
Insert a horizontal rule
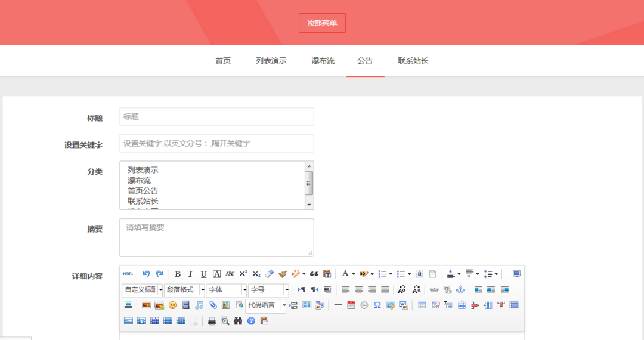pos(338,305)
